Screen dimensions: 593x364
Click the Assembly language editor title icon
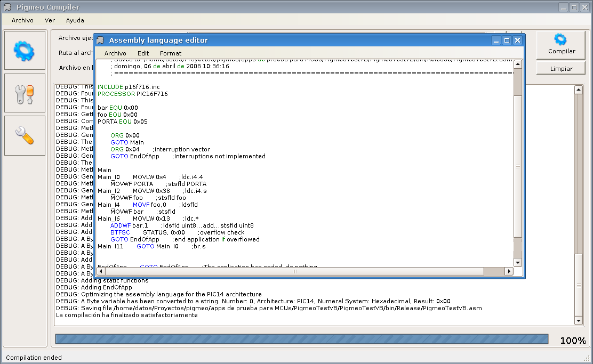[x=100, y=40]
